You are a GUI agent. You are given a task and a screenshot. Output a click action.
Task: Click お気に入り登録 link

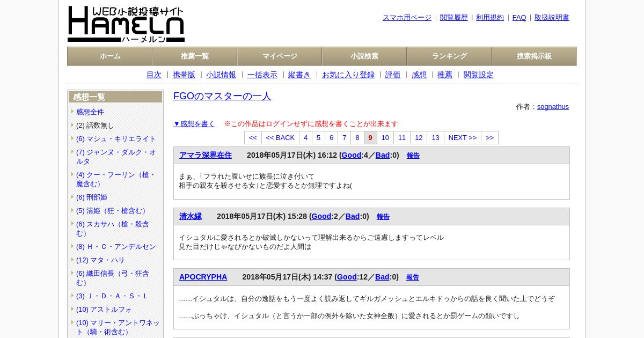click(x=348, y=75)
